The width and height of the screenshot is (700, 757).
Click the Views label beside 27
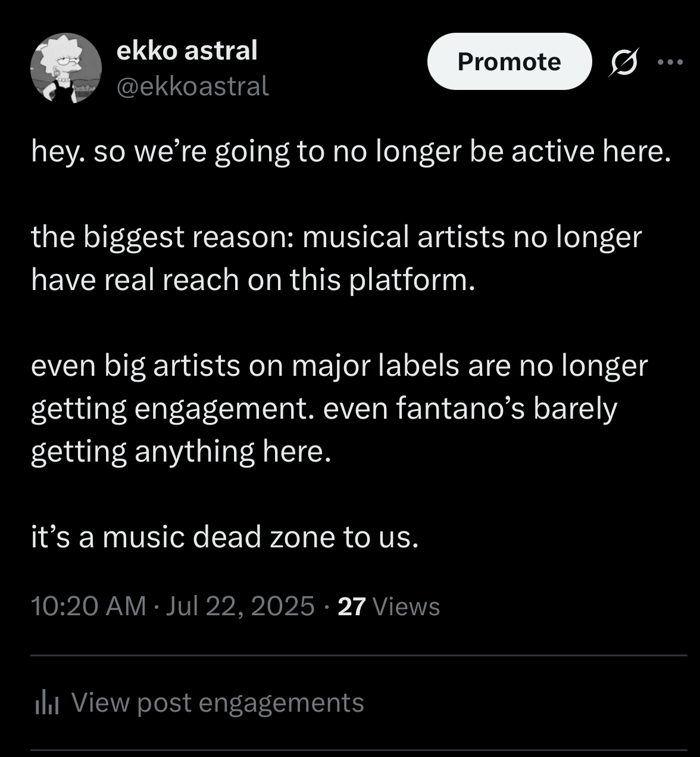point(406,606)
